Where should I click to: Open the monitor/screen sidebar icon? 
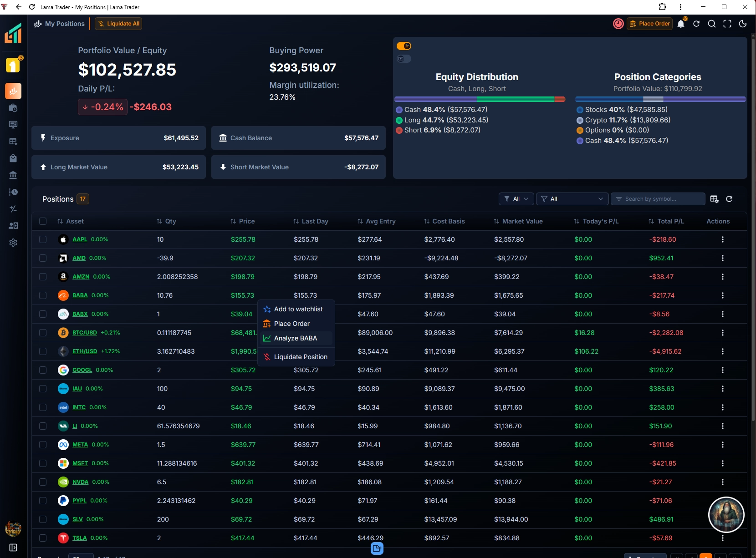coord(13,124)
